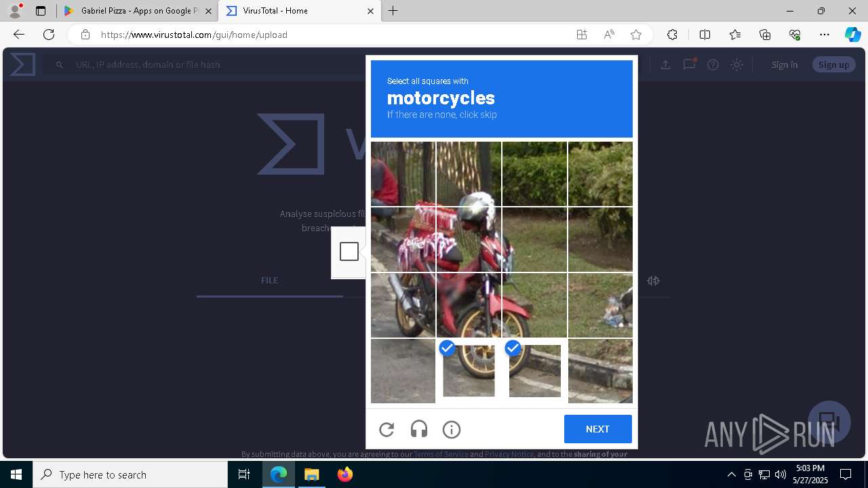This screenshot has height=488, width=868.
Task: Toggle Split screen icon
Action: click(x=705, y=35)
